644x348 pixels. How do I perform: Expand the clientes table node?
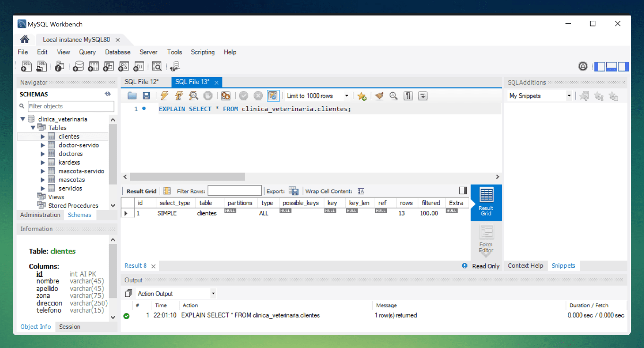[43, 137]
